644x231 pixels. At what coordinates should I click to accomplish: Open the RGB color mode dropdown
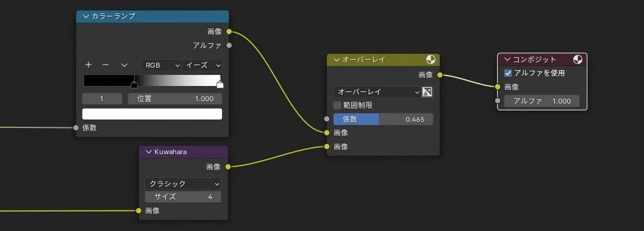pos(161,65)
